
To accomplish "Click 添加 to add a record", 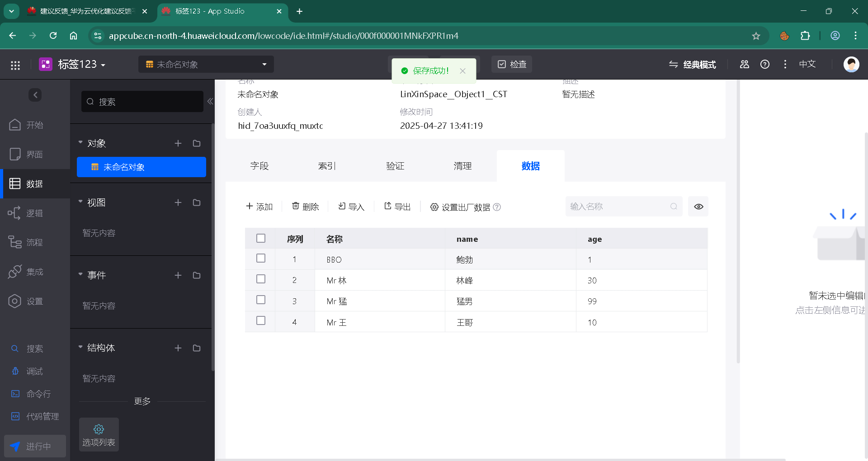I will pos(259,207).
